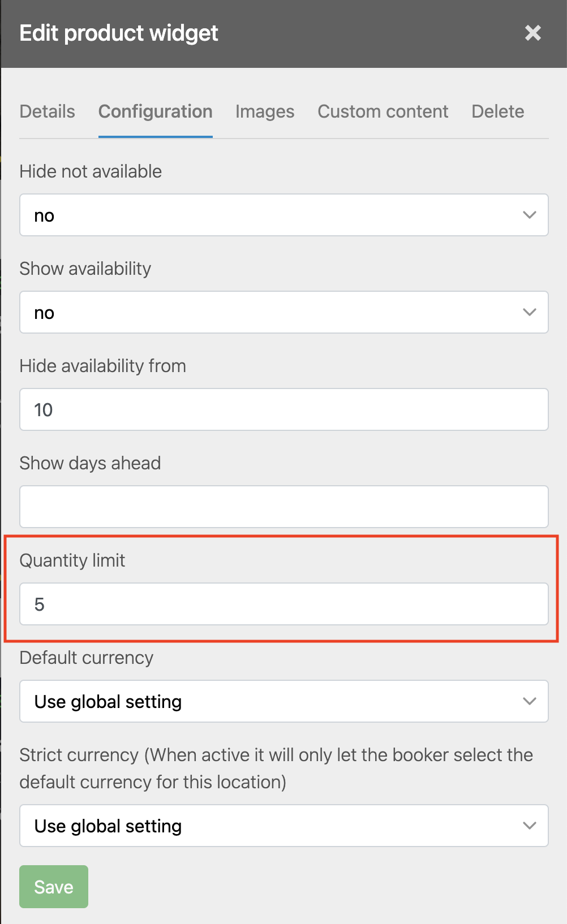Switch to the Details tab

[x=47, y=111]
